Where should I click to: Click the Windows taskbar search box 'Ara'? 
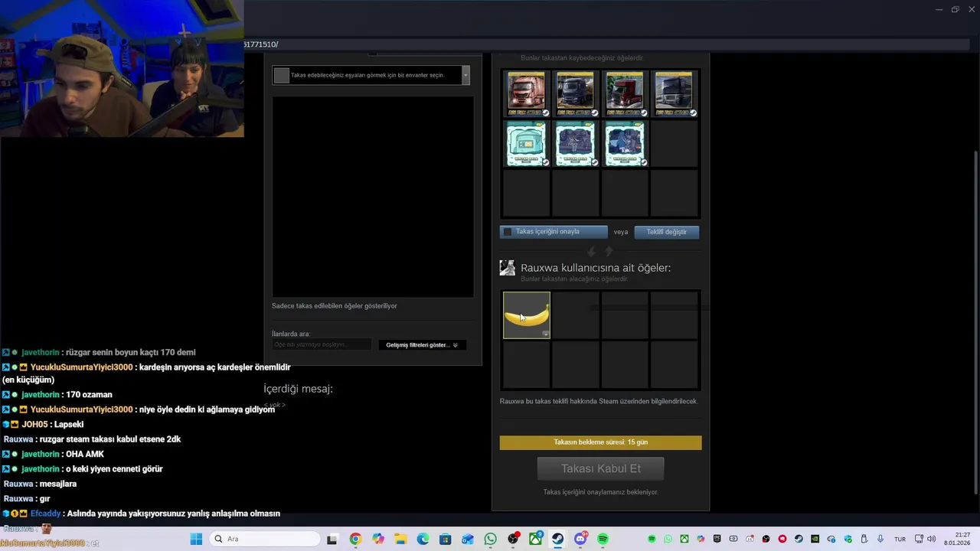coord(266,539)
